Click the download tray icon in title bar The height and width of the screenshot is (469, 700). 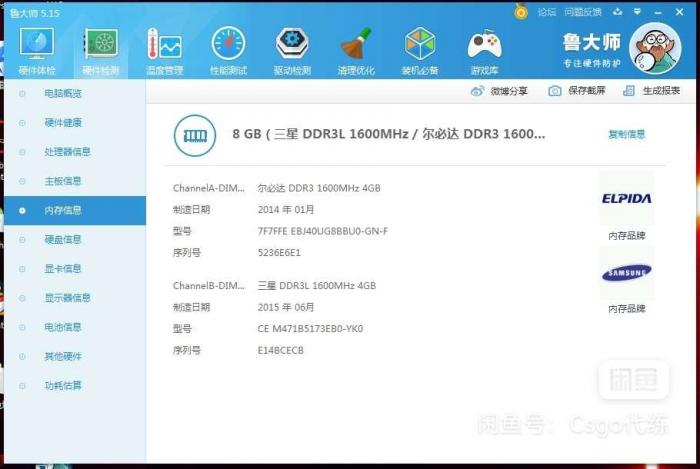pos(617,12)
